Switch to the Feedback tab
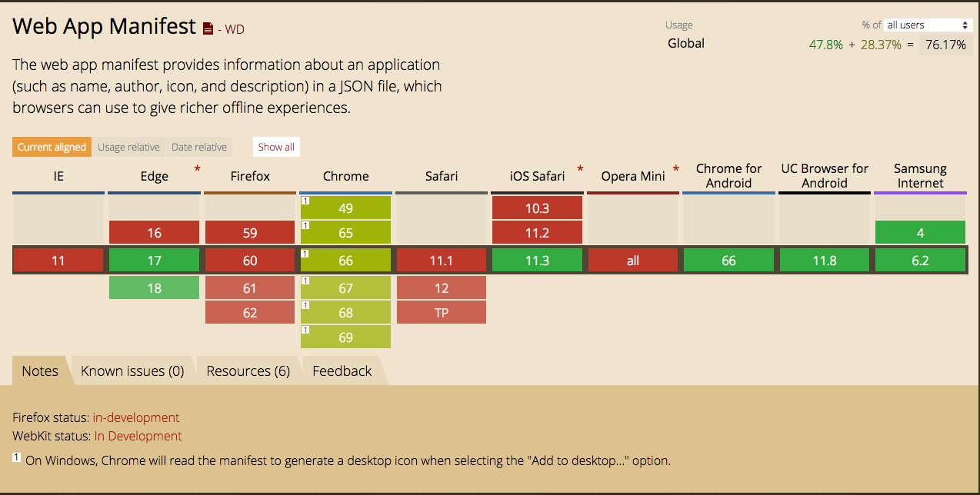Viewport: 980px width, 495px height. (x=342, y=371)
